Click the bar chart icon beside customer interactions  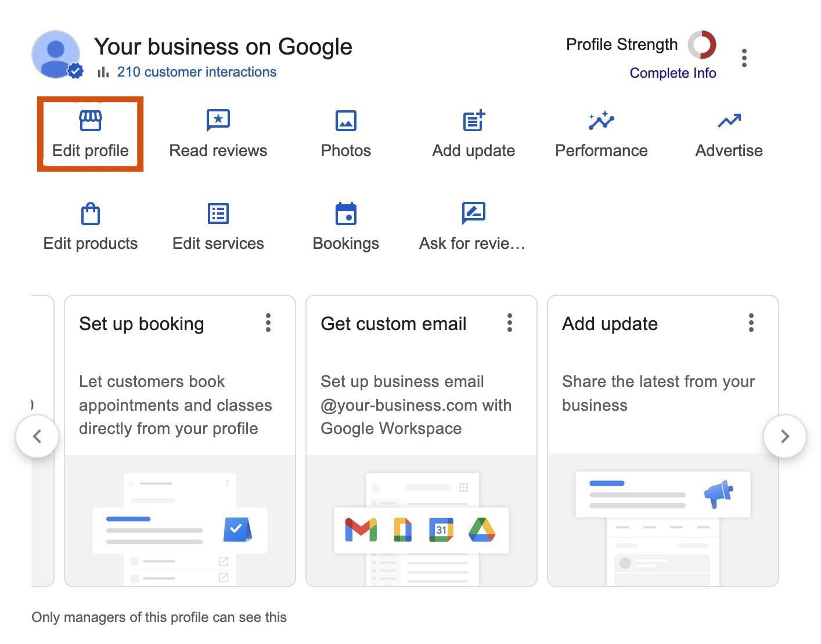click(x=103, y=72)
